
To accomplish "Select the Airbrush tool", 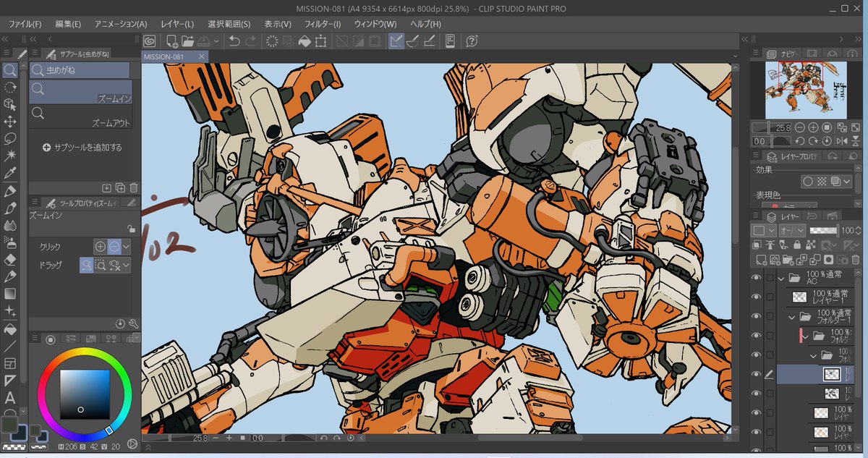I will [10, 242].
